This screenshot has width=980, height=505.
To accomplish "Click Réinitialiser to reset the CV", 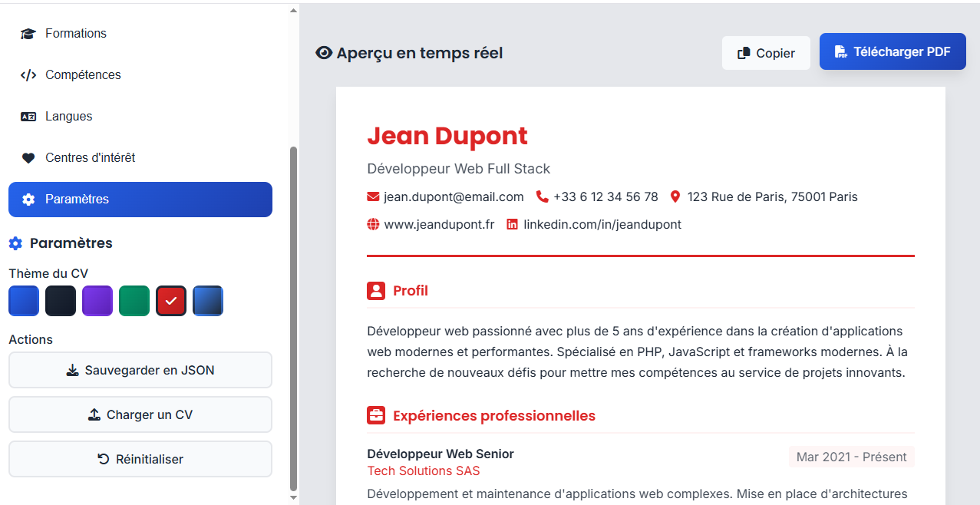I will (140, 459).
